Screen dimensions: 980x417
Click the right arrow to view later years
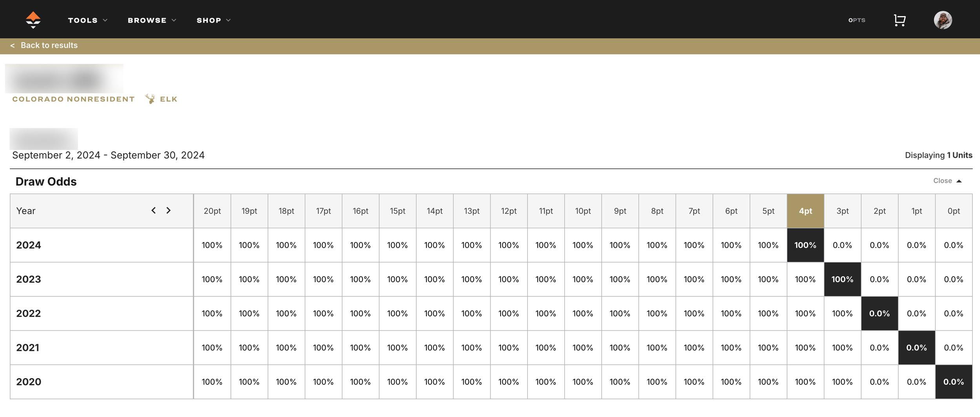coord(169,210)
